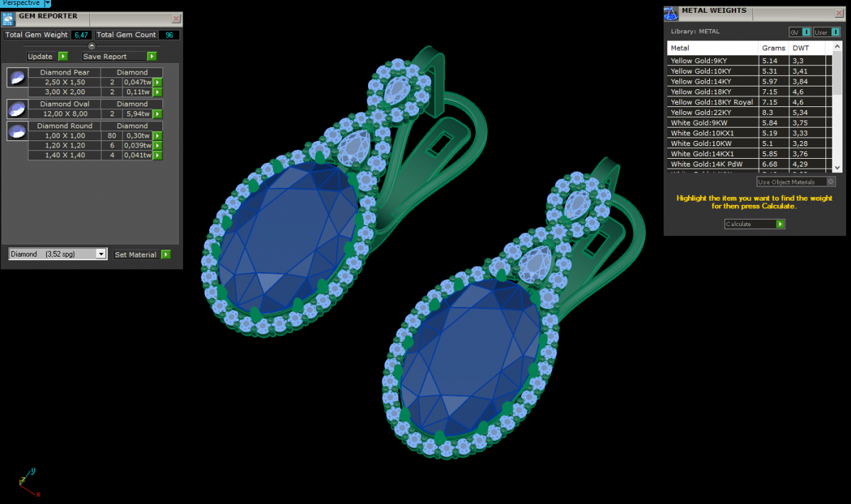Select the Perspective viewport tab
Viewport: 851px width, 504px height.
(21, 4)
